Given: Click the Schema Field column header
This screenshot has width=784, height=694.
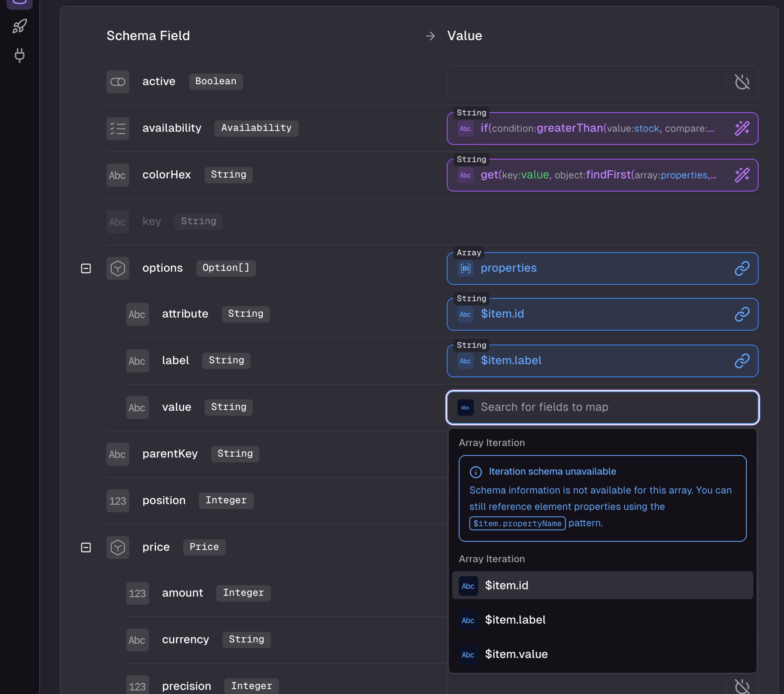Looking at the screenshot, I should (148, 36).
